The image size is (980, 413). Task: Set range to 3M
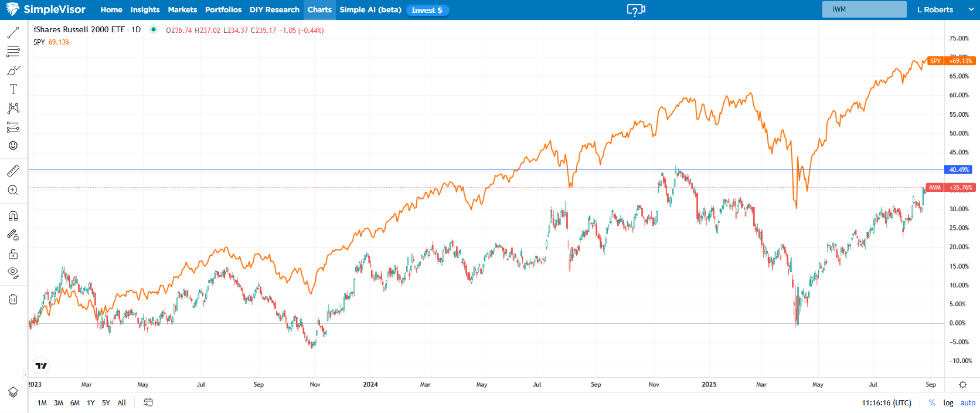[59, 402]
